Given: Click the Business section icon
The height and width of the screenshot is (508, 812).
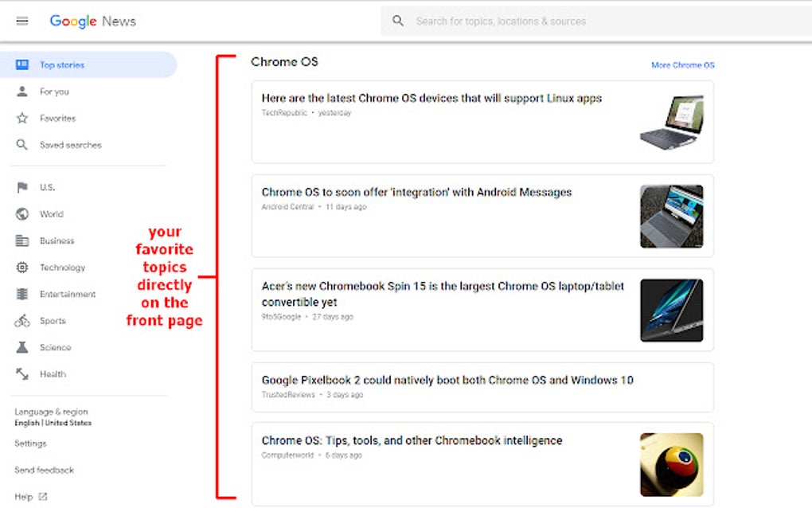Looking at the screenshot, I should [x=21, y=240].
